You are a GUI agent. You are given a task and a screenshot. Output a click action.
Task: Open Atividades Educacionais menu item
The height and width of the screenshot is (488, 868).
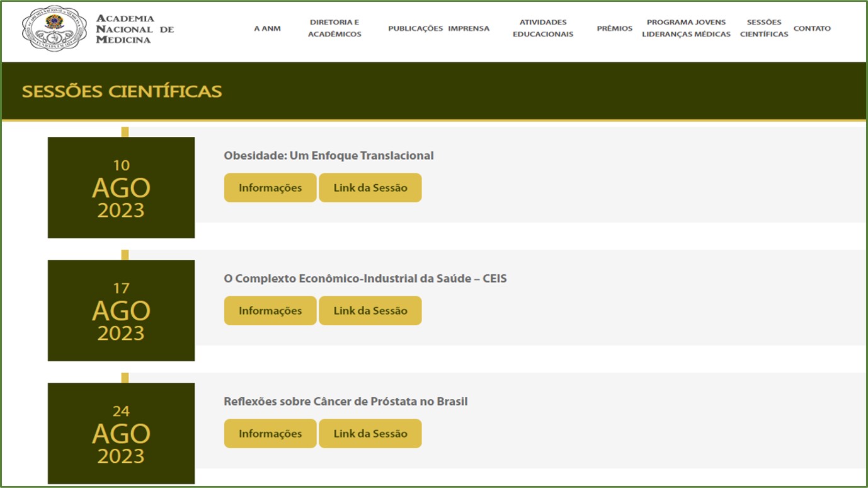pos(543,28)
